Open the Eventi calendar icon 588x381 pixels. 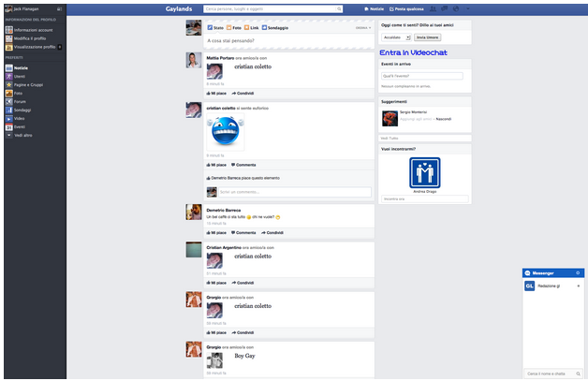(x=8, y=126)
